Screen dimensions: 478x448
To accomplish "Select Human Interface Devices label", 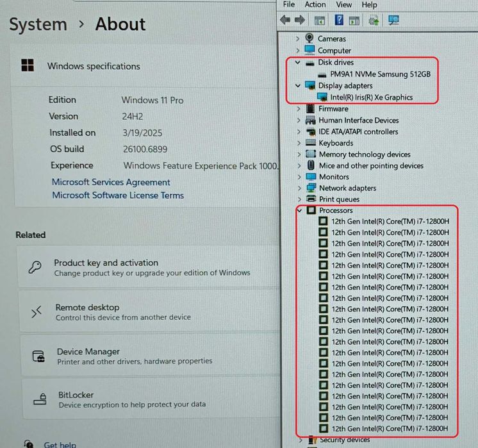I will pos(359,120).
